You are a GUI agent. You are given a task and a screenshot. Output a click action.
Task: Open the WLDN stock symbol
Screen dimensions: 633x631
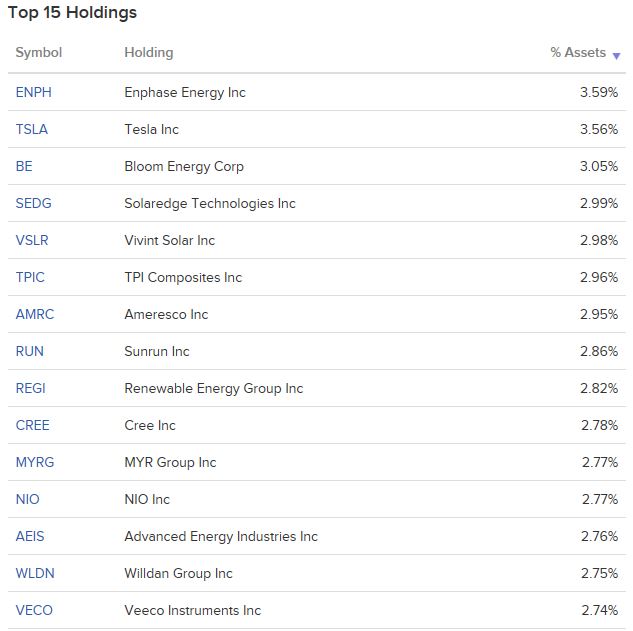click(35, 574)
